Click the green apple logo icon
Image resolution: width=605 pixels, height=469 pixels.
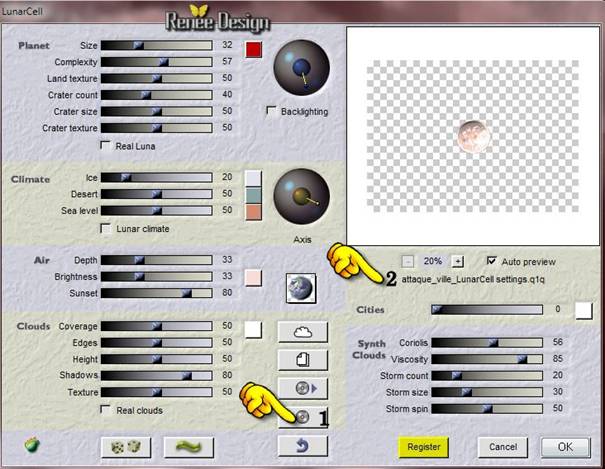[x=32, y=445]
